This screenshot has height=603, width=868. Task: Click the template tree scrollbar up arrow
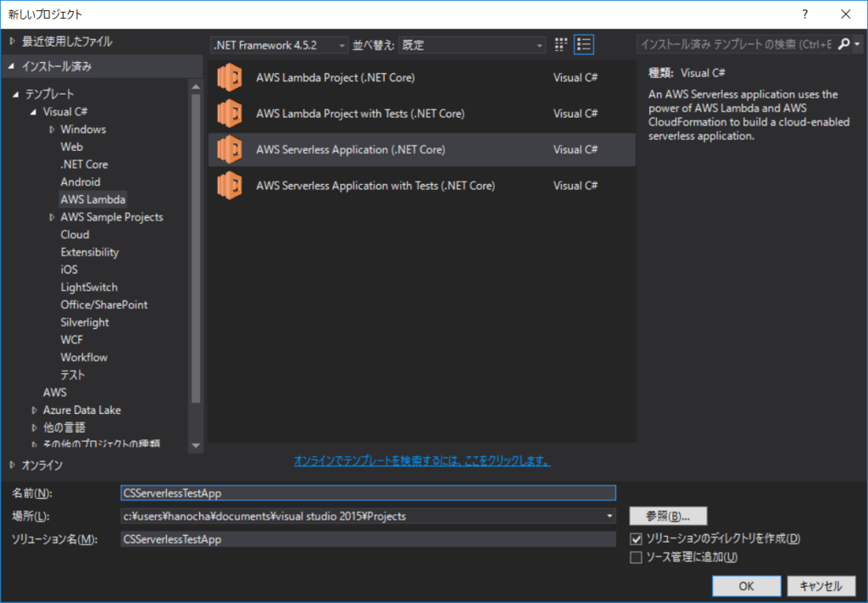(196, 87)
